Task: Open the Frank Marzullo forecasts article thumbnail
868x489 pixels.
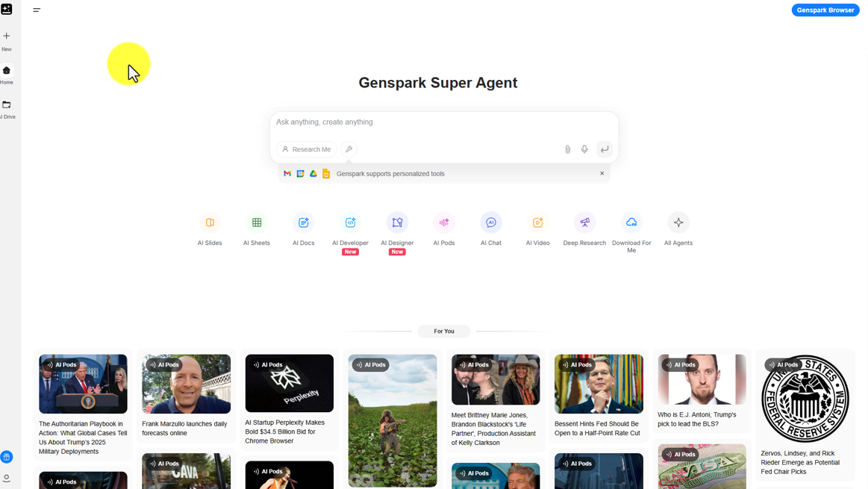Action: [x=186, y=384]
